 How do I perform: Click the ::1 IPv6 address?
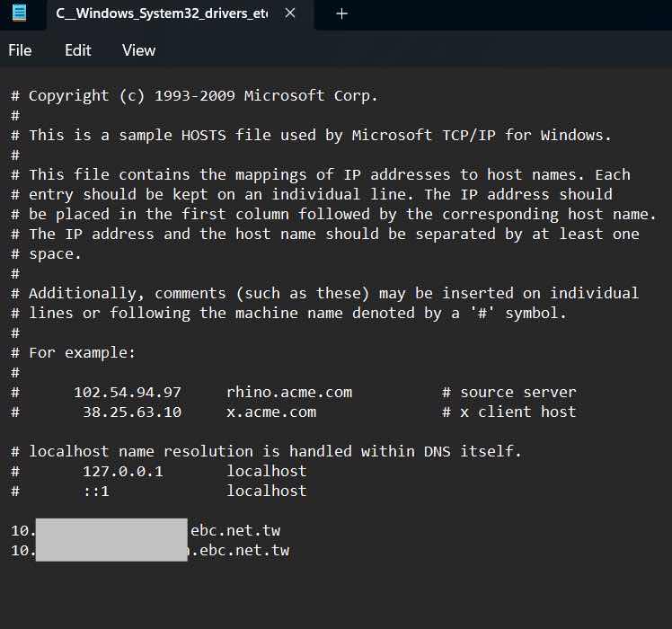point(96,492)
